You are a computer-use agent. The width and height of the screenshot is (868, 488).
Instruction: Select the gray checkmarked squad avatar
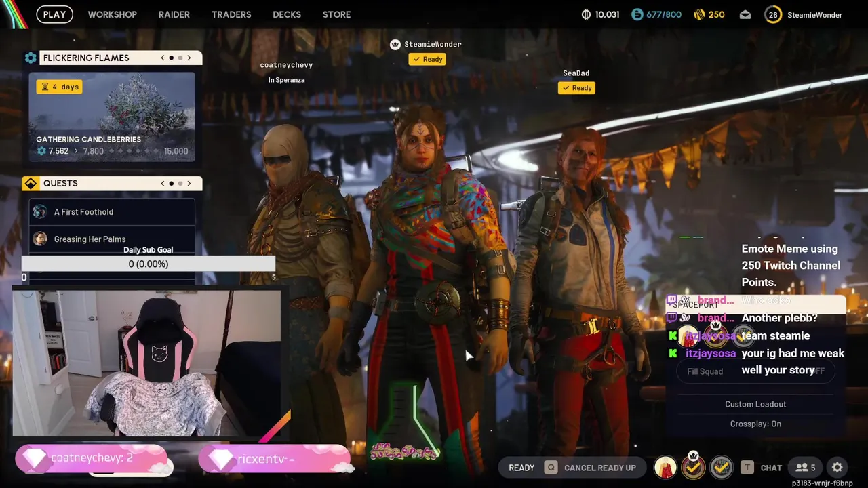tap(721, 467)
